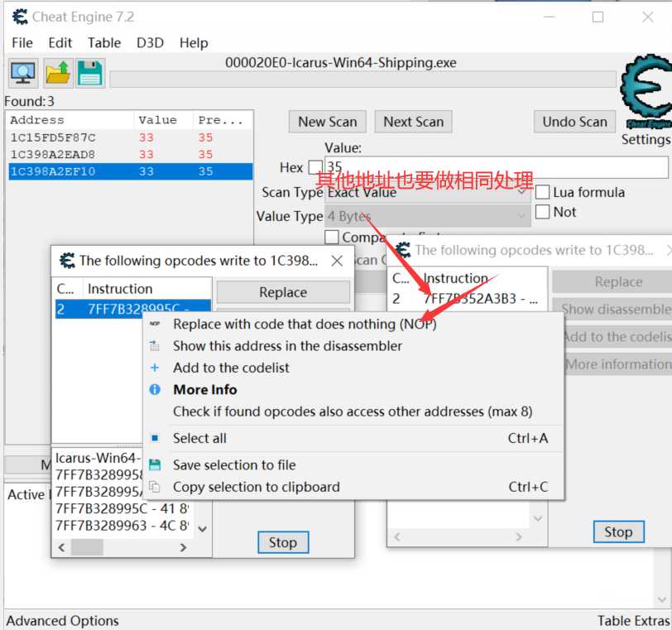Click the scan progress bar
The width and height of the screenshot is (672, 630).
[364, 79]
